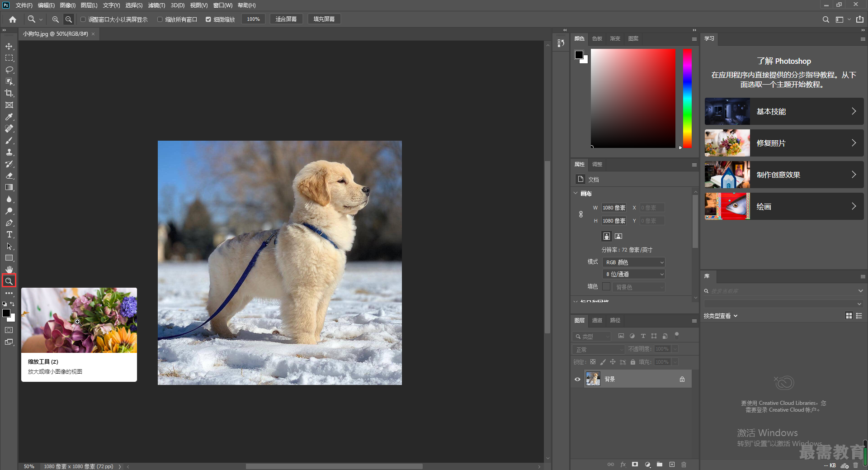Click delete layer trash icon

point(684,465)
